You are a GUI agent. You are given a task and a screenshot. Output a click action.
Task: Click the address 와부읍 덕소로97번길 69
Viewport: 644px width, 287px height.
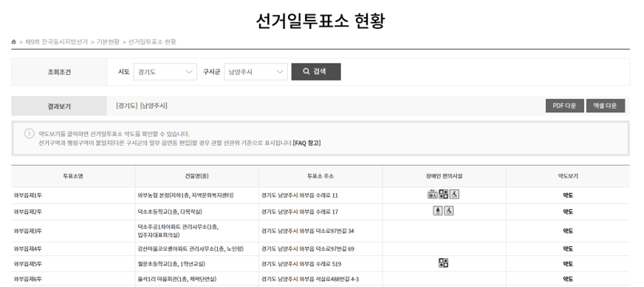308,249
